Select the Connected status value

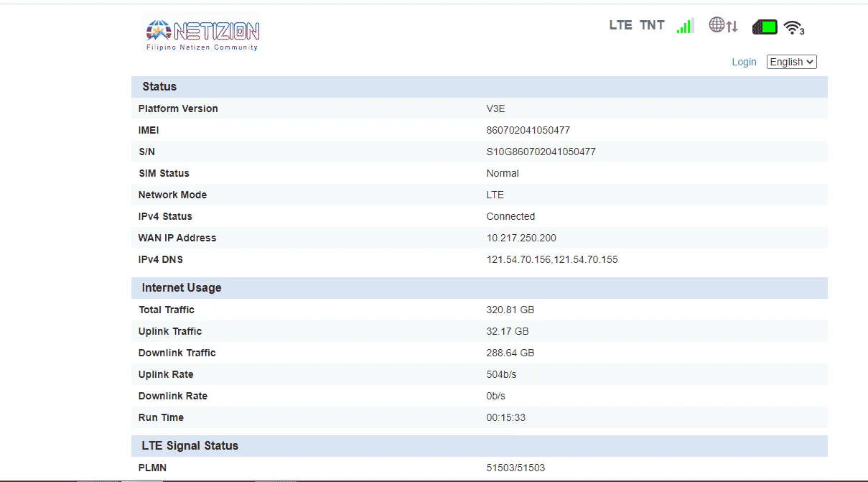pos(510,216)
